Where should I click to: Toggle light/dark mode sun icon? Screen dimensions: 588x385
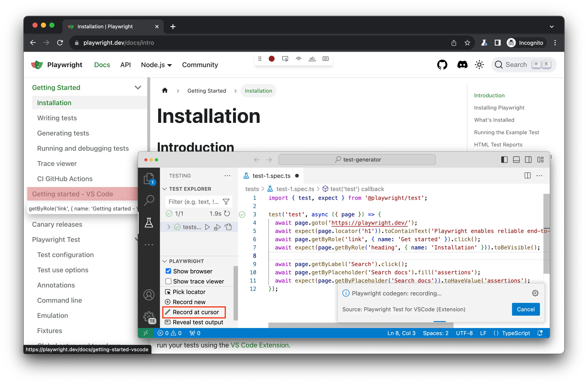coord(479,65)
